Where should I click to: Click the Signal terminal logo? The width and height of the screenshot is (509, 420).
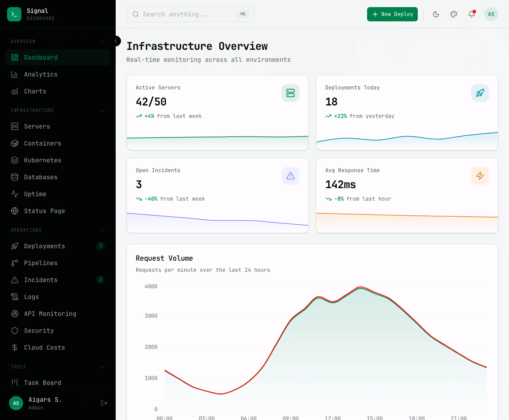pyautogui.click(x=14, y=14)
